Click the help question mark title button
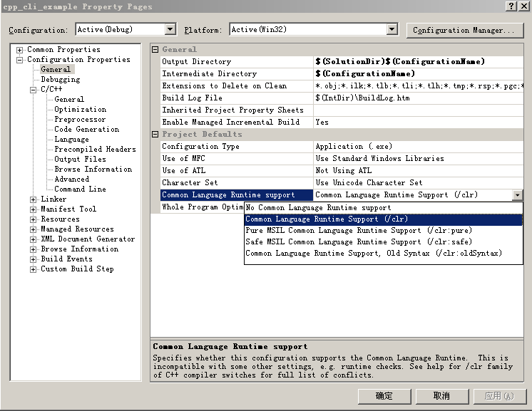 point(511,6)
